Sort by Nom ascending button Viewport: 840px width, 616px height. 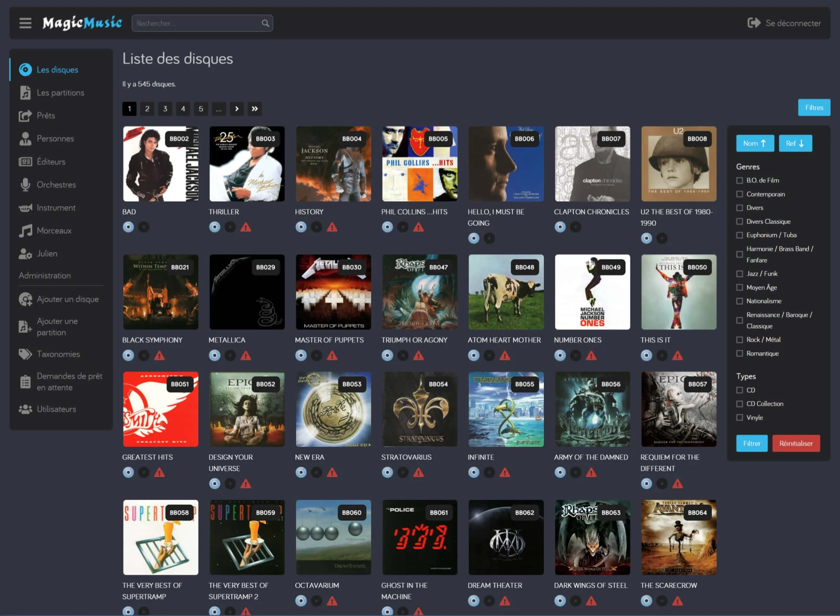755,143
